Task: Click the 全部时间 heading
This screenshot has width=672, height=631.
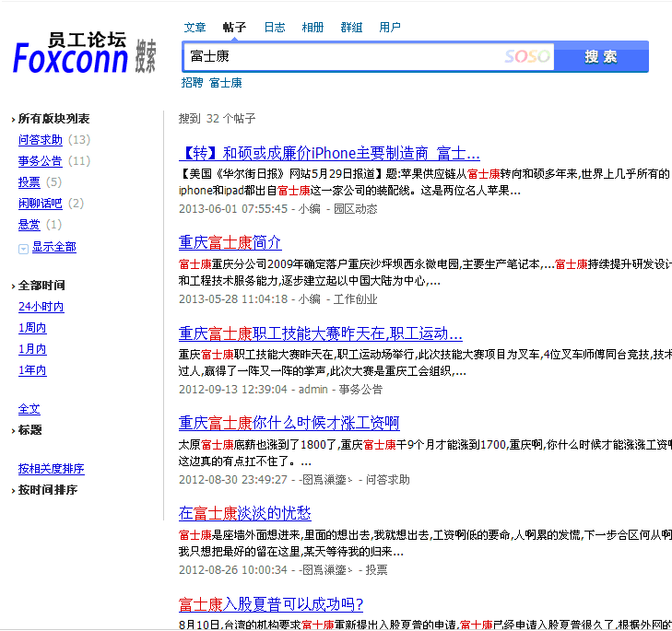Action: click(x=41, y=286)
